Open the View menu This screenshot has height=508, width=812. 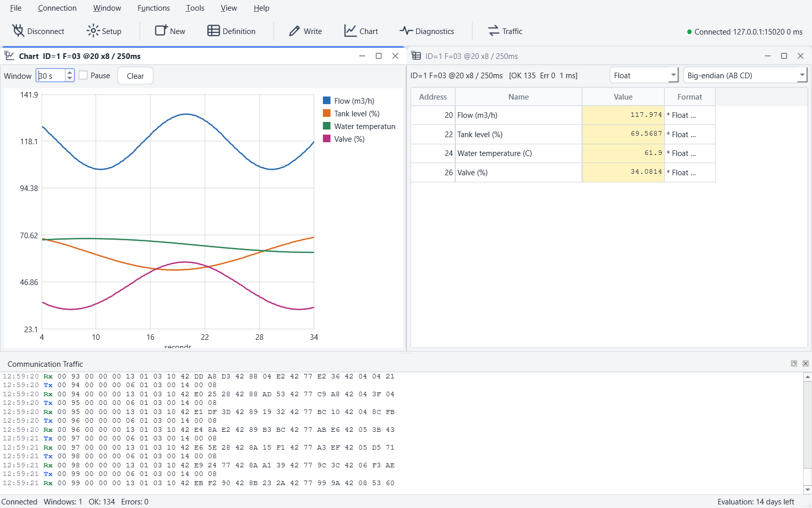point(228,8)
